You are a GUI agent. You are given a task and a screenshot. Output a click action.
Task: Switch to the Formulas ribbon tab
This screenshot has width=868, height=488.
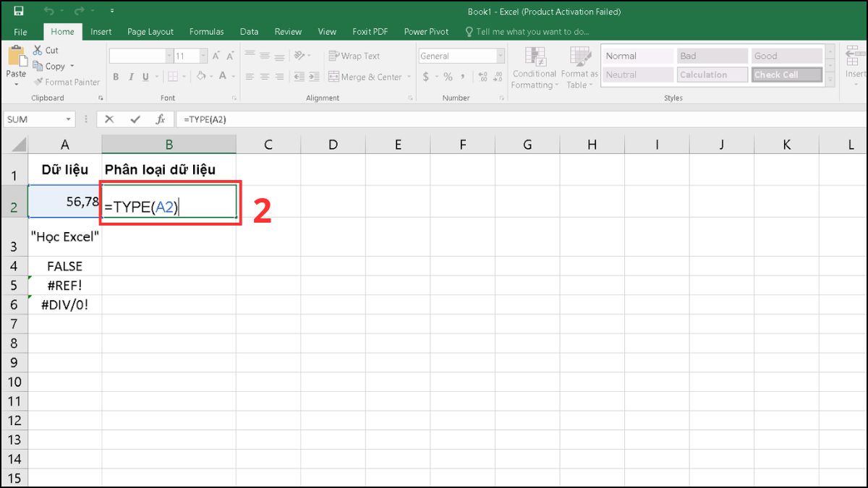[206, 31]
